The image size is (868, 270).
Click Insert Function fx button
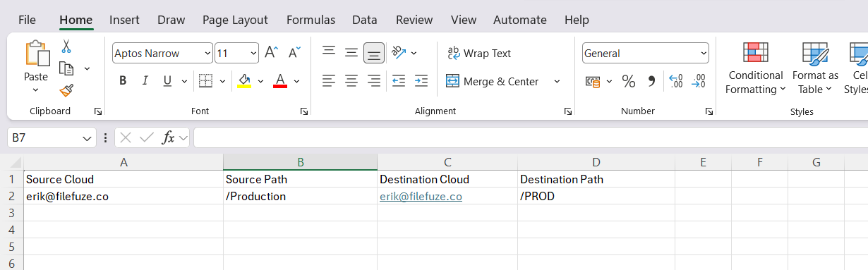click(168, 137)
